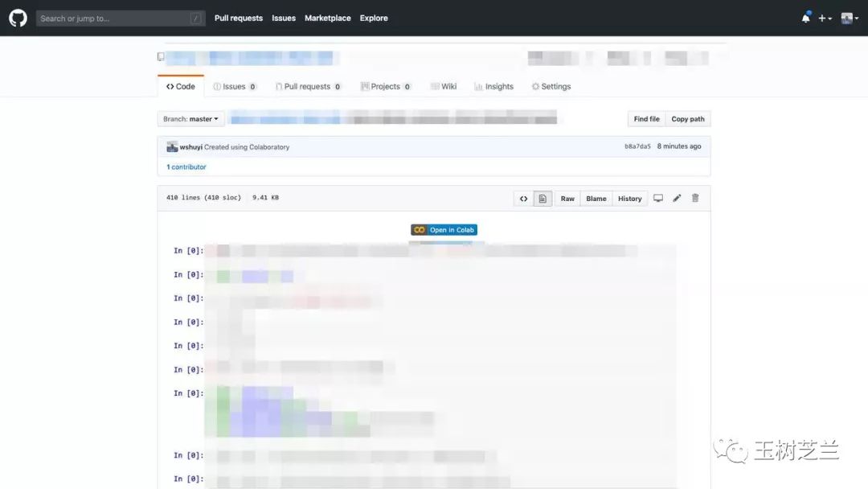Open the Wiki tab
The image size is (868, 489).
(444, 86)
